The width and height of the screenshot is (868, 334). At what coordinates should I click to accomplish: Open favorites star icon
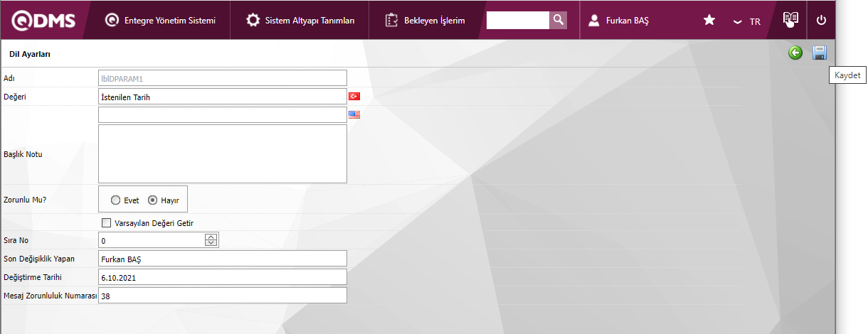pyautogui.click(x=709, y=21)
